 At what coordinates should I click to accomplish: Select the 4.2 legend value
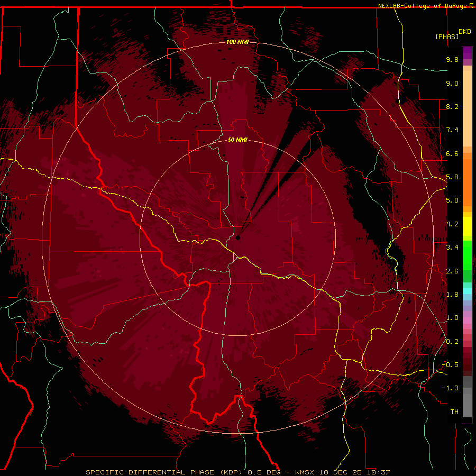tap(452, 224)
